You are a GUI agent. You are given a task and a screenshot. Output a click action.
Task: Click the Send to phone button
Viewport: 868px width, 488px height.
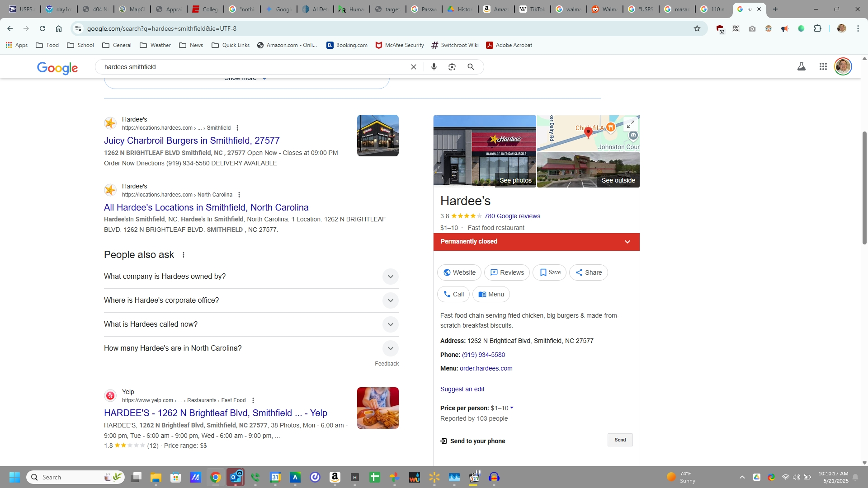(620, 440)
